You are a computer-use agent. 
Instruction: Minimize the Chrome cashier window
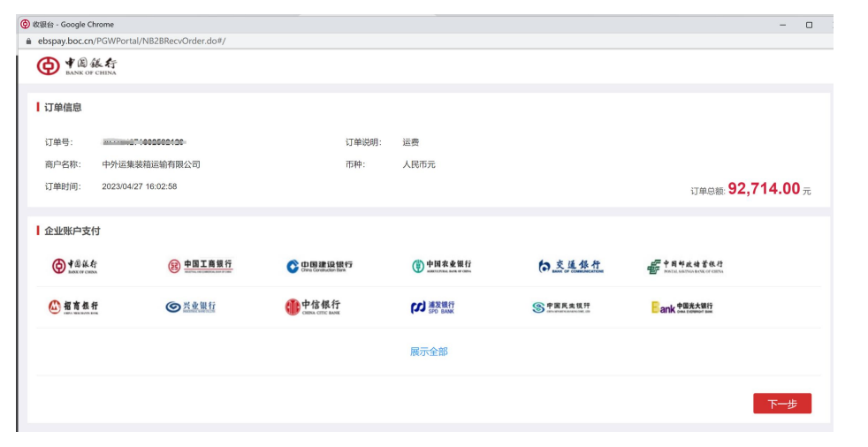coord(783,25)
